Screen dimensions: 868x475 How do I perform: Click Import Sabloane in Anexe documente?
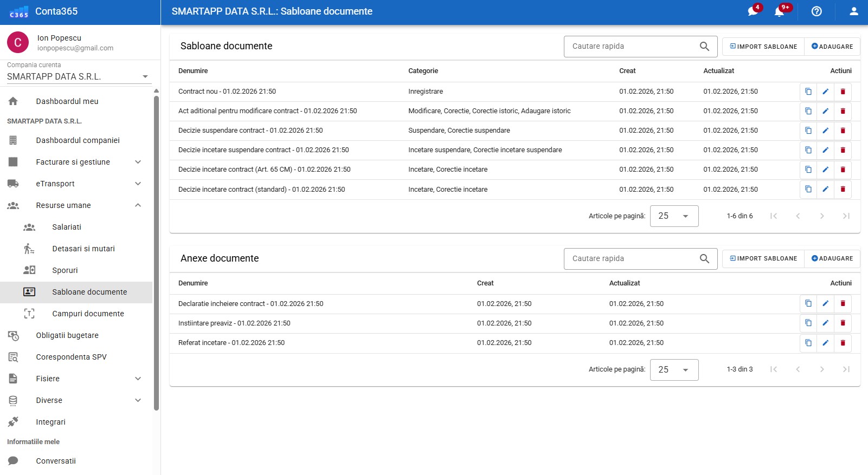[x=763, y=258]
